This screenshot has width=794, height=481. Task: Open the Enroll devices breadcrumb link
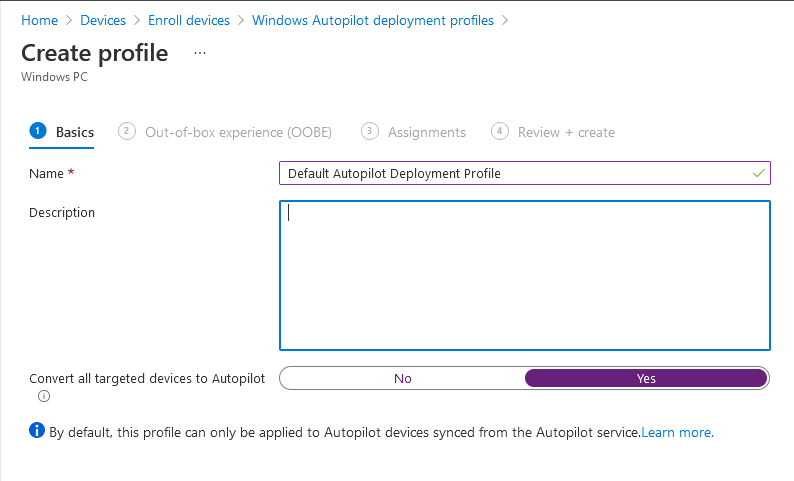[x=189, y=20]
